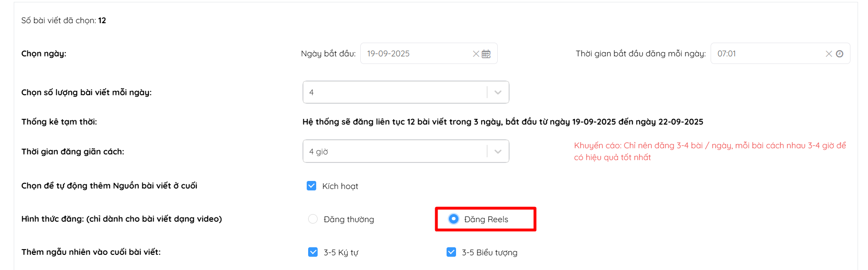This screenshot has width=868, height=270.
Task: Toggle the 'Kích hoạt' checkbox
Action: [x=311, y=186]
